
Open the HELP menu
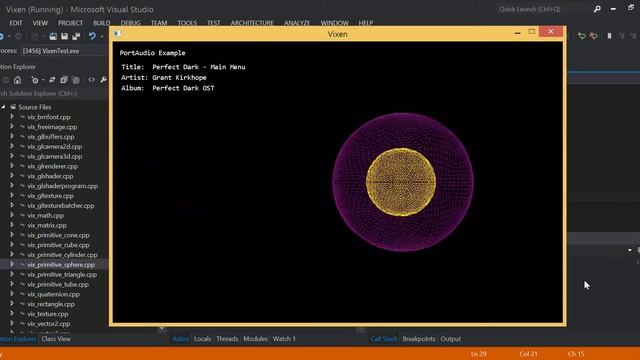click(366, 23)
